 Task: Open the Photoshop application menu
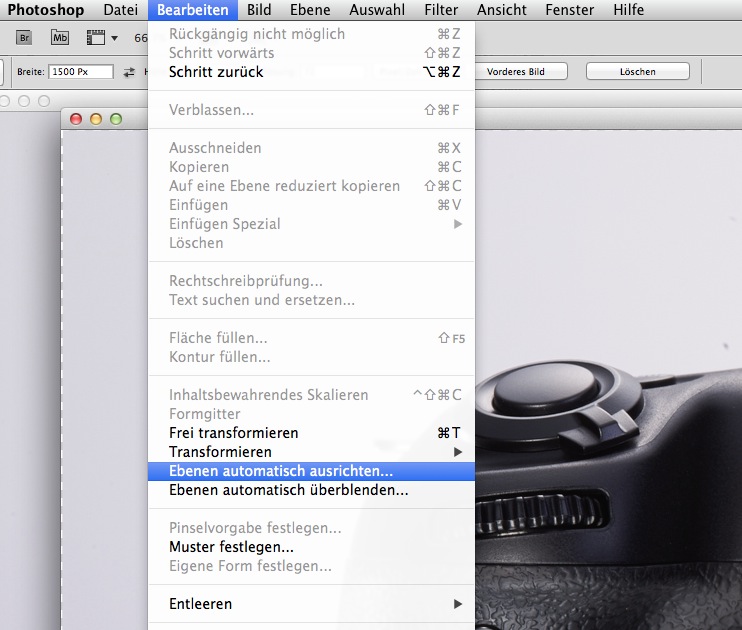[x=46, y=10]
